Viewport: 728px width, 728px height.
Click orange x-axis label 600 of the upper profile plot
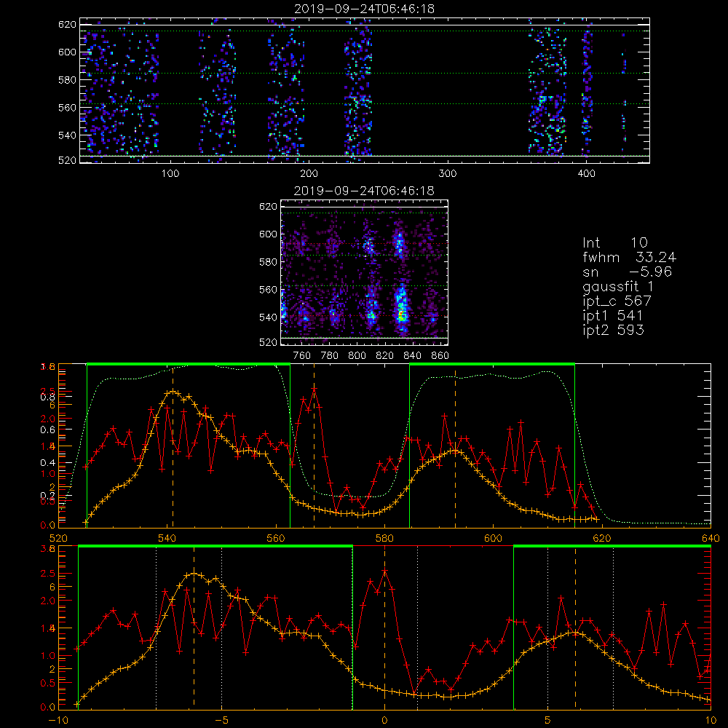tap(493, 539)
